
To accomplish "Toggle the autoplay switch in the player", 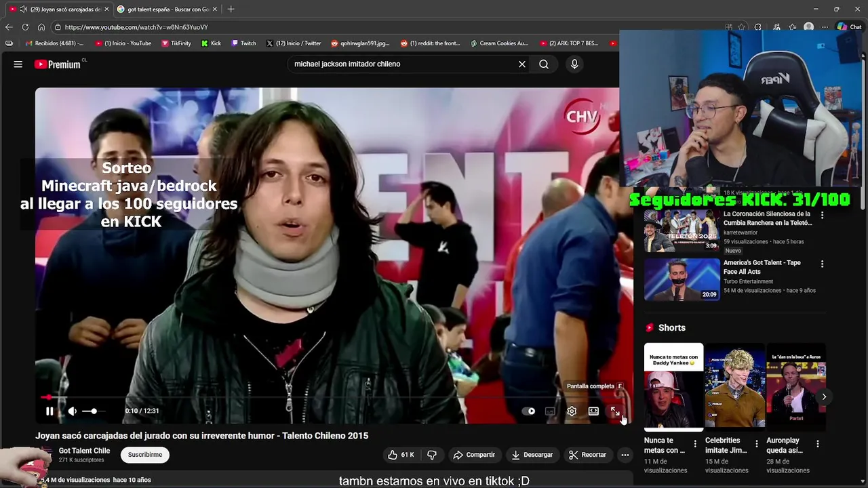I will click(528, 411).
